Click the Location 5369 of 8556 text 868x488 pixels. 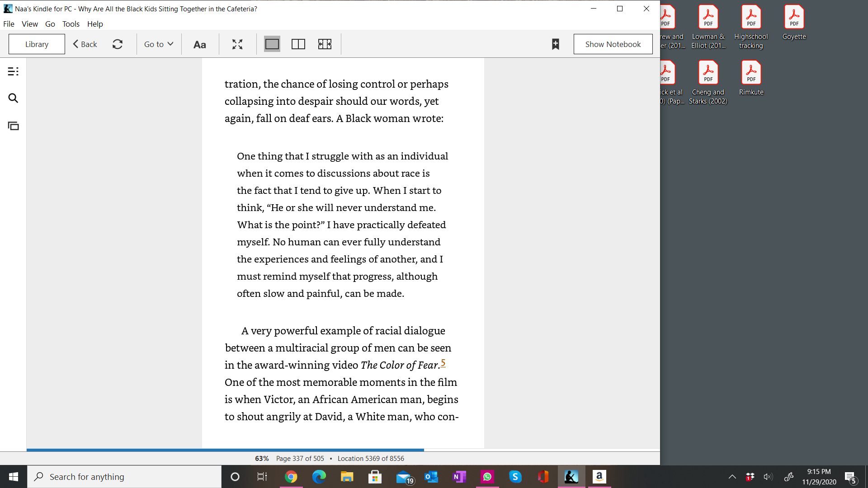point(371,459)
